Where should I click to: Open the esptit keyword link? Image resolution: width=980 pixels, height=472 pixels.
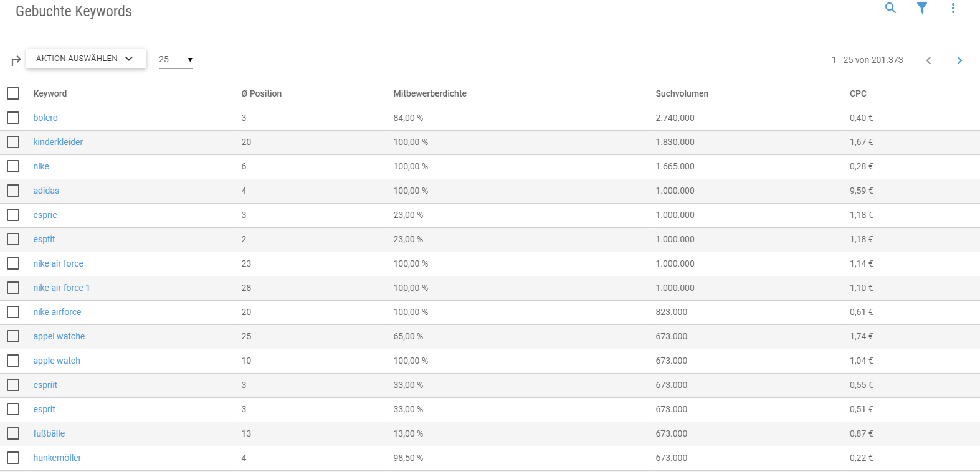44,239
